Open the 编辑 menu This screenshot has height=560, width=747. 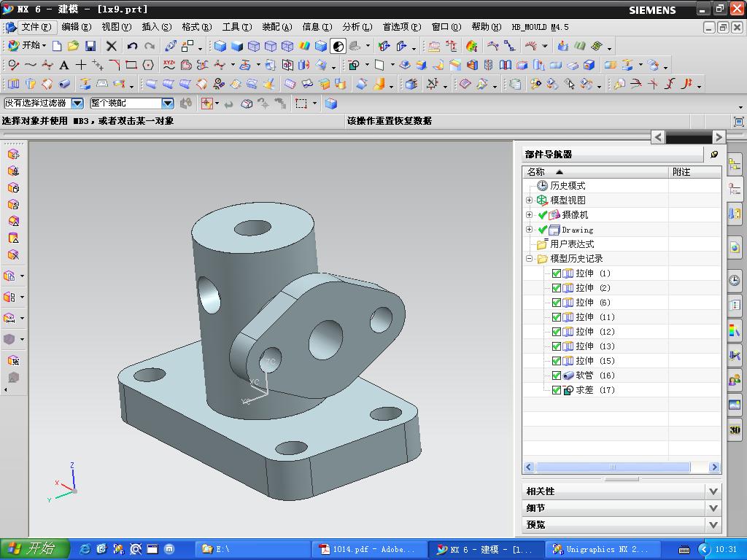tap(76, 27)
